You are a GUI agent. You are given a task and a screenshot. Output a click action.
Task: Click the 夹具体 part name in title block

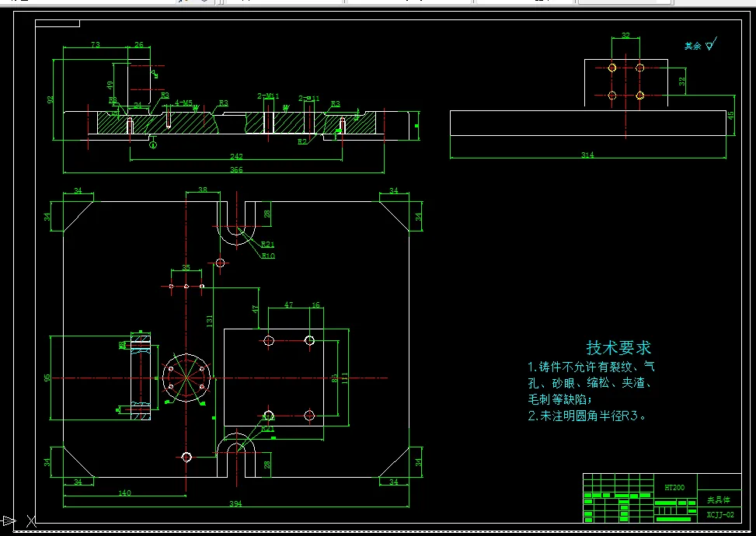coord(719,499)
